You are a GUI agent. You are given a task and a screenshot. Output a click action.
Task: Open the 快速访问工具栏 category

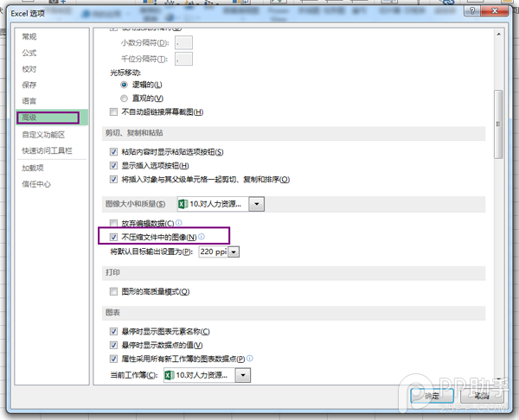coord(47,151)
